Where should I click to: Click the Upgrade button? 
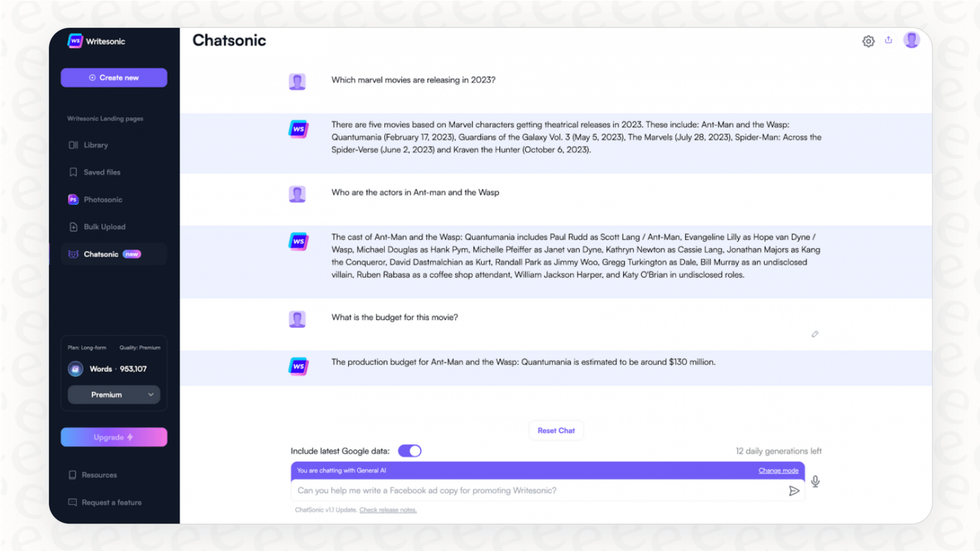114,437
